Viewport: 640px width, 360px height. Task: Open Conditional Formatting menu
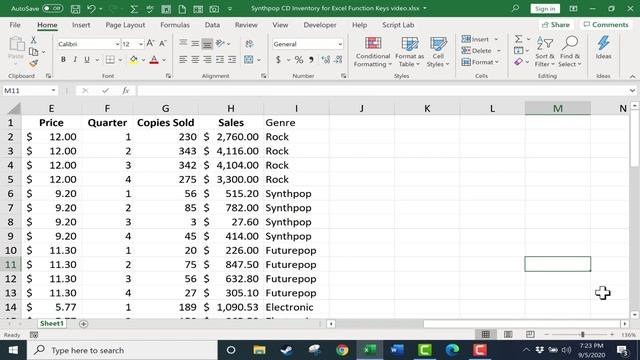(373, 52)
